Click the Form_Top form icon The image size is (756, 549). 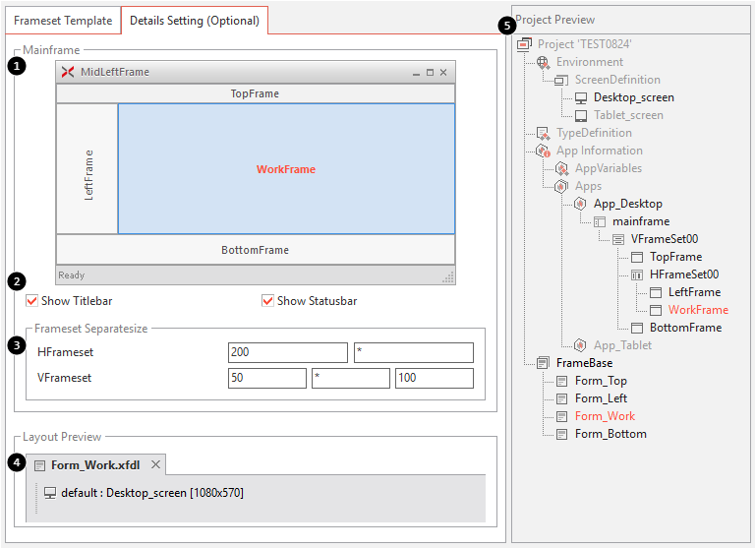(562, 381)
